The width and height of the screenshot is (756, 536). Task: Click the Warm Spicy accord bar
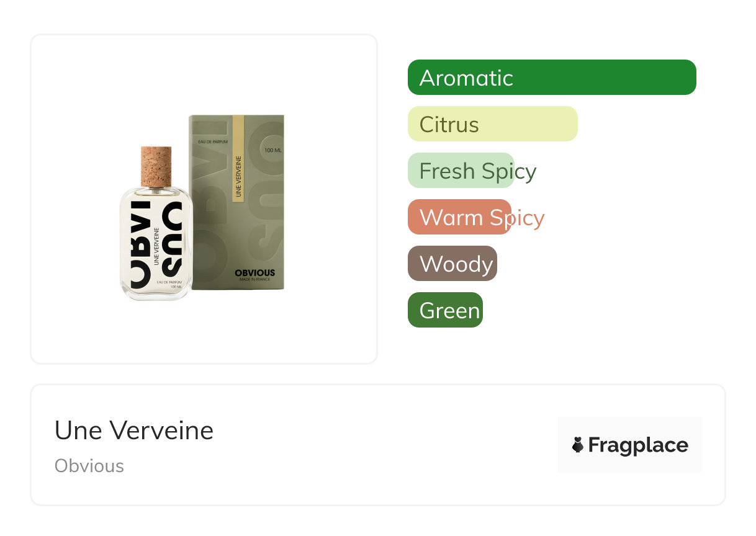coord(459,217)
